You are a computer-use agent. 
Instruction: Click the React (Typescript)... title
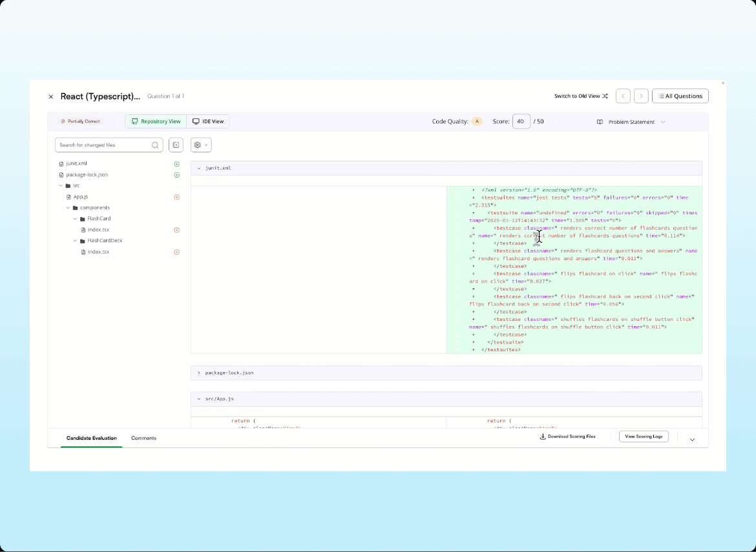tap(100, 96)
